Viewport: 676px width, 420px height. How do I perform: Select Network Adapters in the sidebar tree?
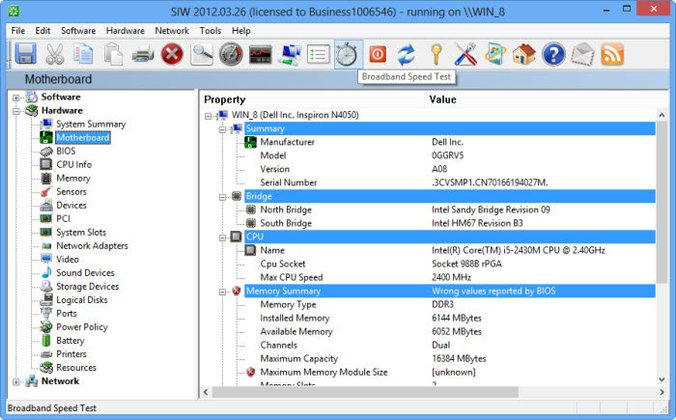(92, 246)
